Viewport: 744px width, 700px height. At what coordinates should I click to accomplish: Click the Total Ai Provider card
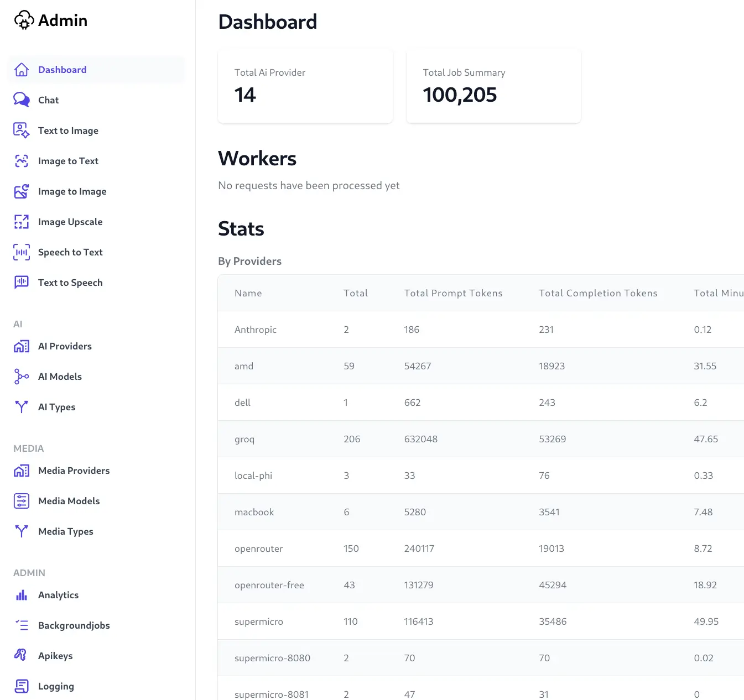[x=305, y=86]
